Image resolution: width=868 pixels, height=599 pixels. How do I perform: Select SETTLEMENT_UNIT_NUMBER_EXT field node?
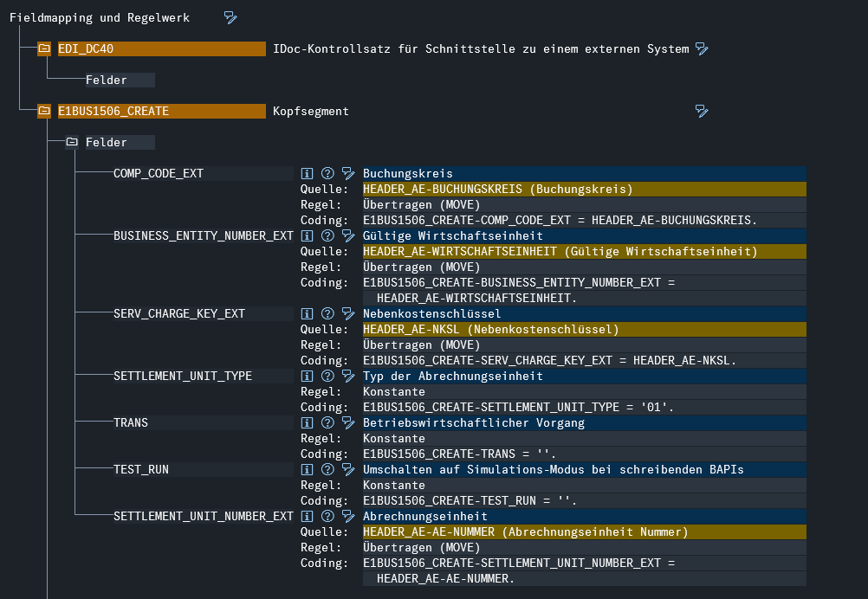pos(204,517)
